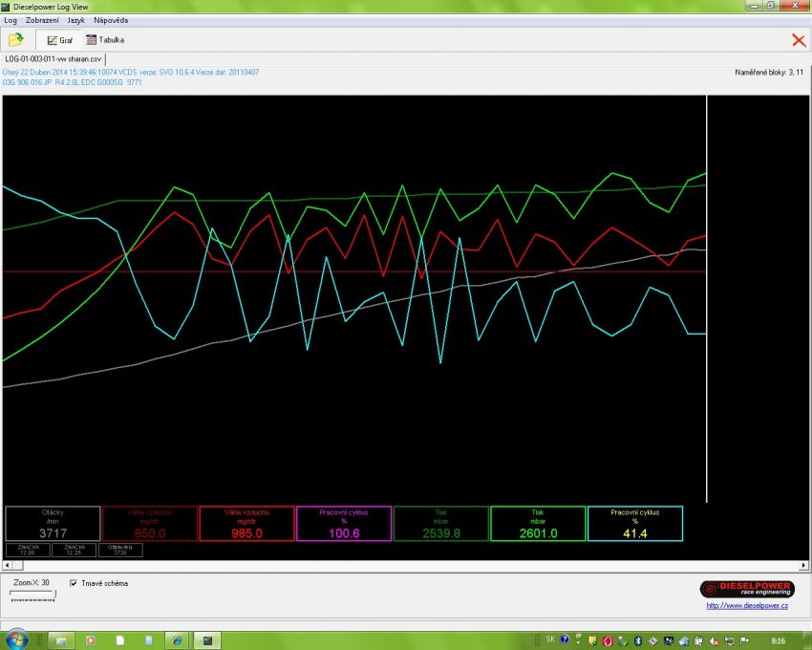The image size is (812, 650).
Task: Adjust the ZoomX slider
Action: pos(32,596)
